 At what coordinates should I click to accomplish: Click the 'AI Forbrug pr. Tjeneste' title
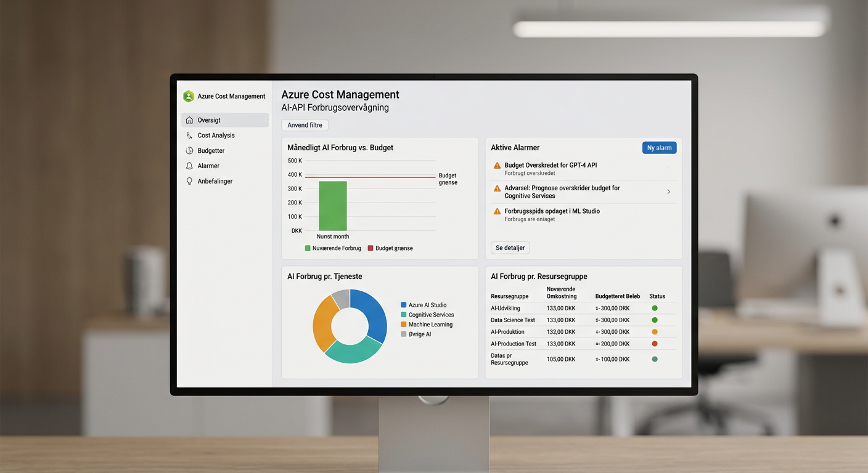[x=324, y=277]
